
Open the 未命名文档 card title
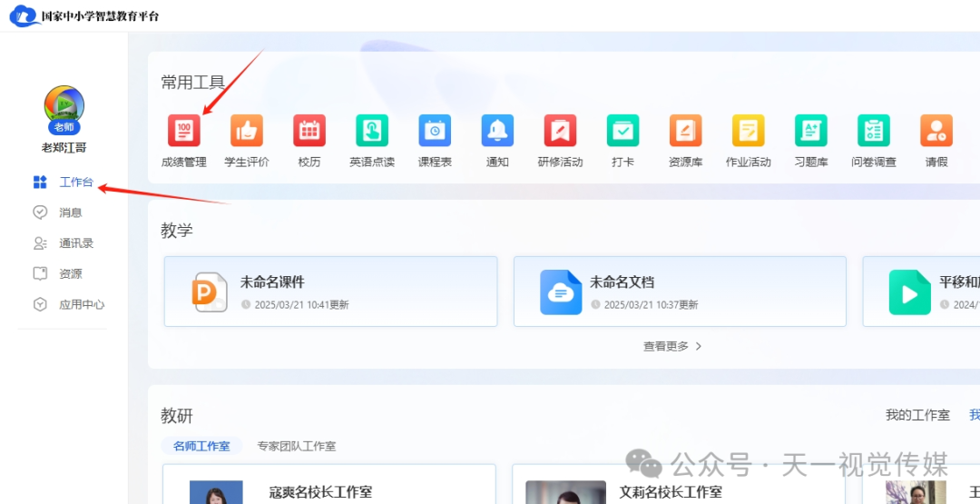click(x=622, y=282)
